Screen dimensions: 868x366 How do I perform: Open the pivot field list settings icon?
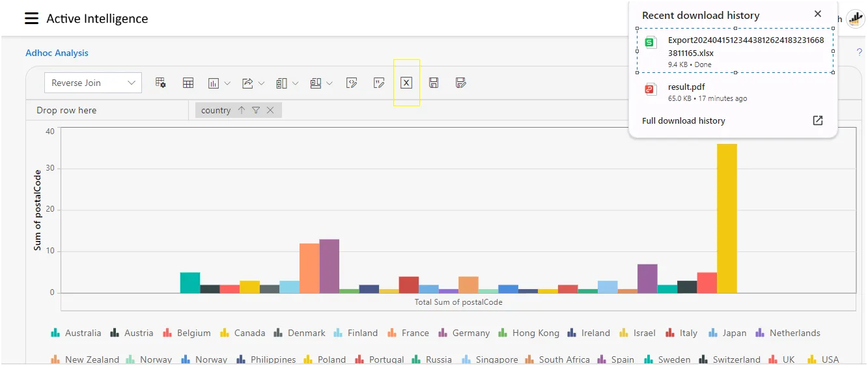(161, 83)
